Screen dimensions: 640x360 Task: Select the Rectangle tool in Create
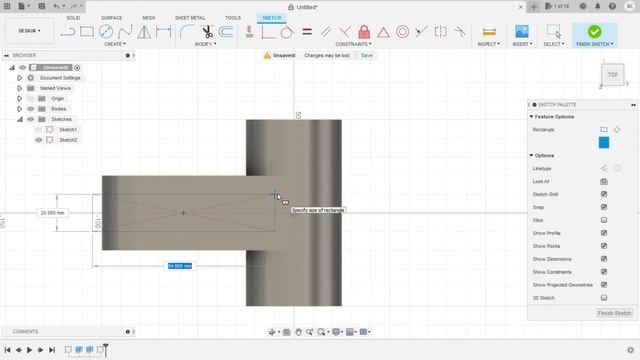pyautogui.click(x=87, y=32)
